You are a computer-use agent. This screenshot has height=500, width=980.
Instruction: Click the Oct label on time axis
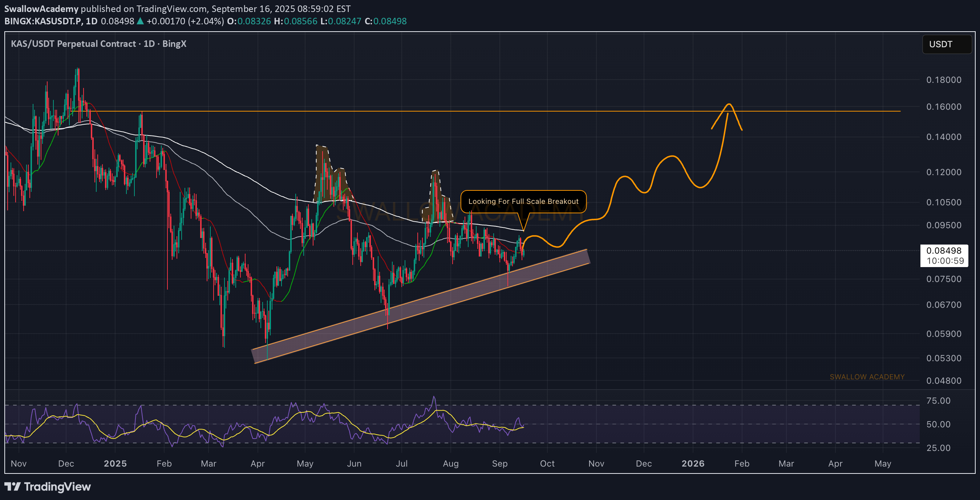(x=547, y=463)
